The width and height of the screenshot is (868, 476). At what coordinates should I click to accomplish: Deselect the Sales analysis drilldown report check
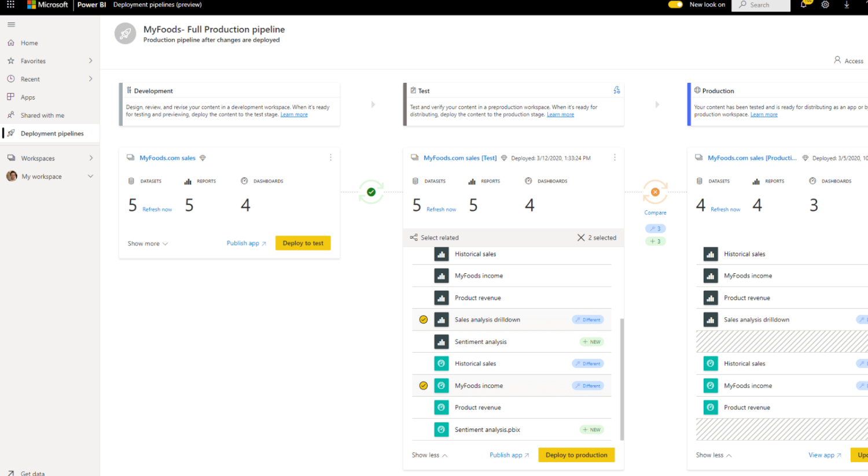(424, 320)
